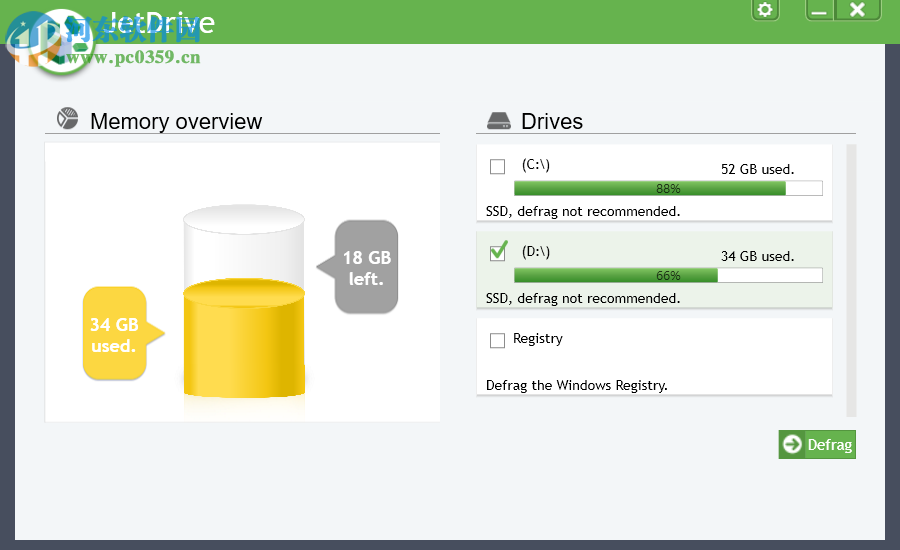The image size is (900, 550).
Task: Click SSD warning text under D:\ drive
Action: pos(583,299)
